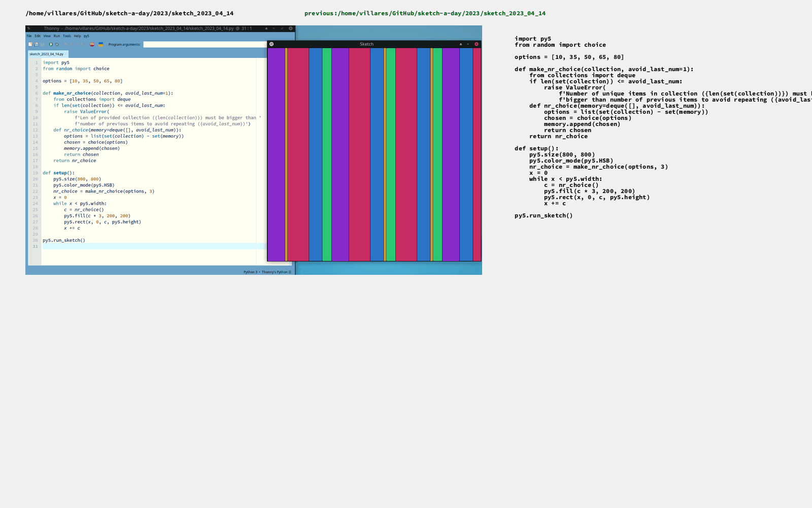Click the greyed Step out icon
The width and height of the screenshot is (812, 508).
[x=78, y=44]
